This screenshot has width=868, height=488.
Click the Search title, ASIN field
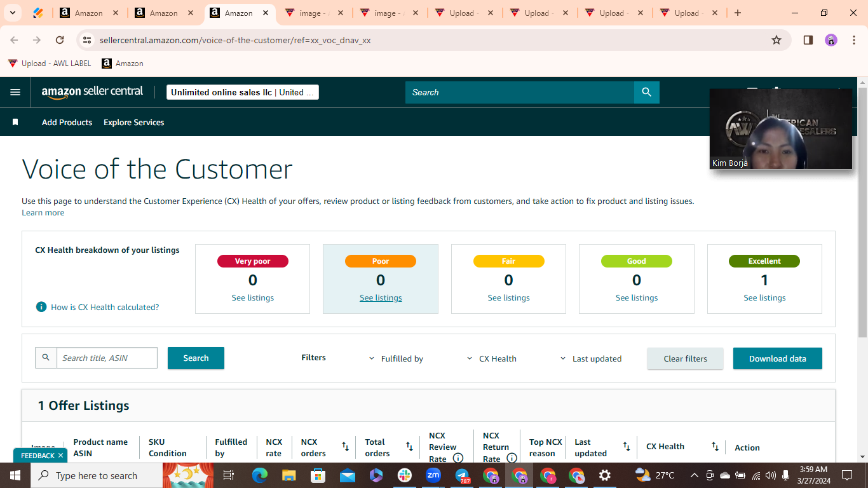107,358
